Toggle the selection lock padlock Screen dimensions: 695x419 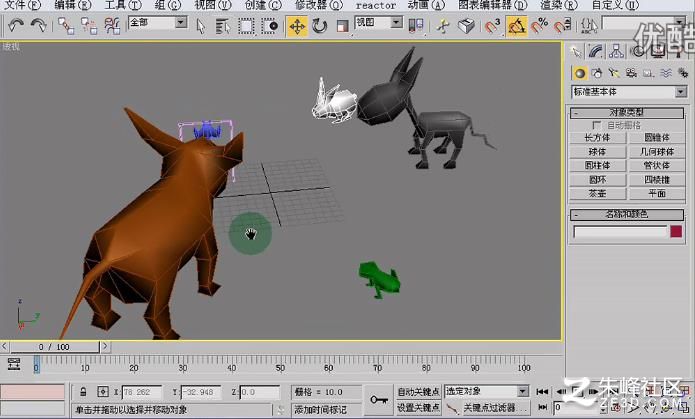(83, 392)
